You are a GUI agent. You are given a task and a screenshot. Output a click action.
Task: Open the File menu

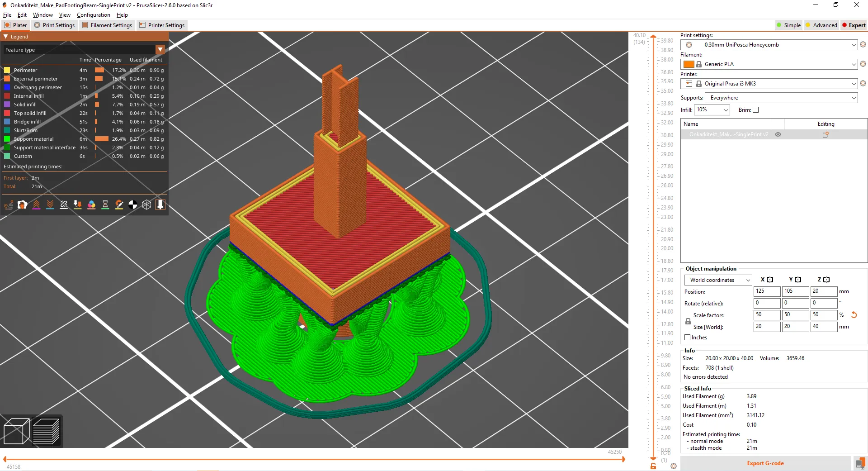pos(7,15)
